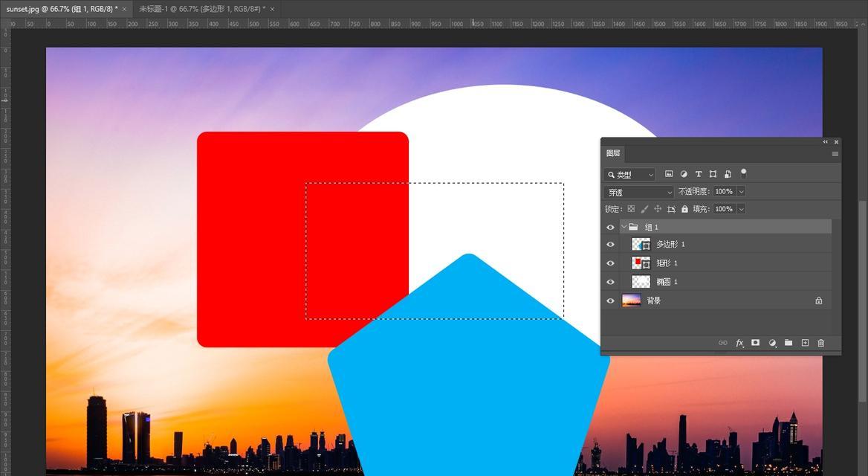The image size is (868, 476).
Task: Create a new layer plus icon
Action: (805, 343)
